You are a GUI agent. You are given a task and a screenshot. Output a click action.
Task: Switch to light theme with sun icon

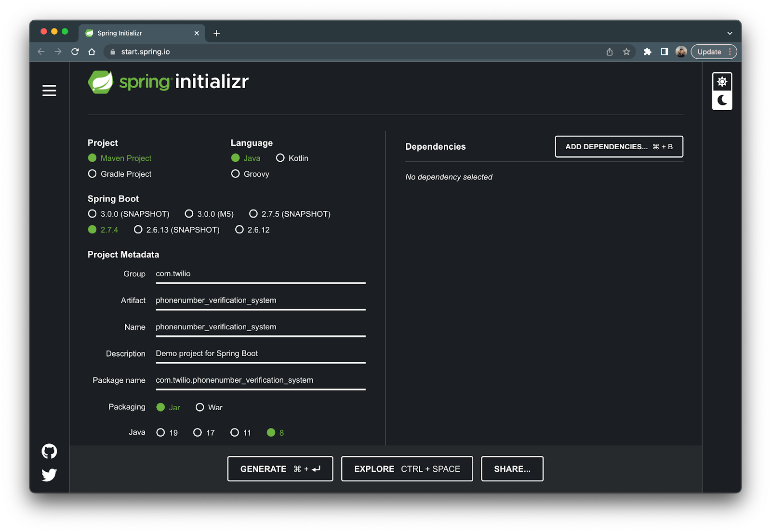tap(722, 82)
